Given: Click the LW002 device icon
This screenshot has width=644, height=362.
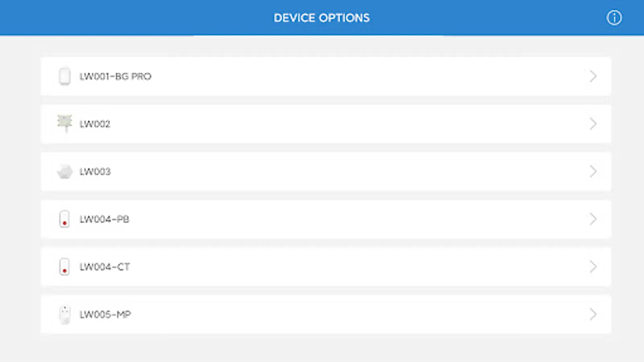Looking at the screenshot, I should pyautogui.click(x=64, y=123).
